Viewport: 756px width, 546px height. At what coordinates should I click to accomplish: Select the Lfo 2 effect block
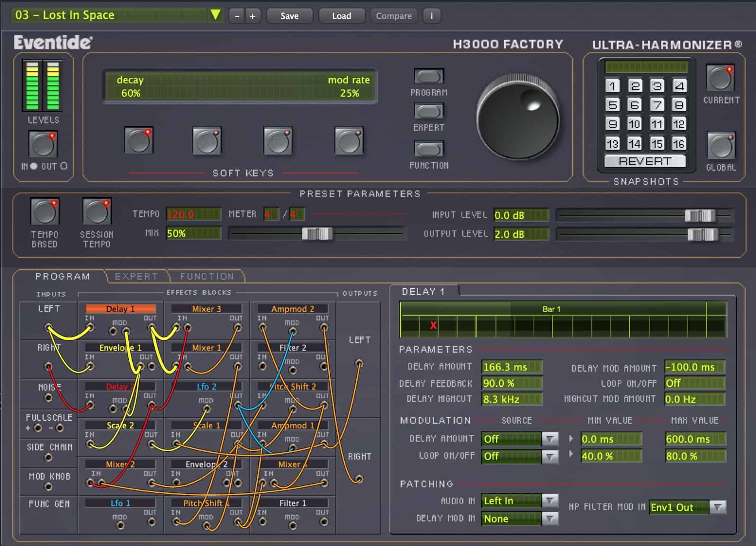[x=207, y=387]
